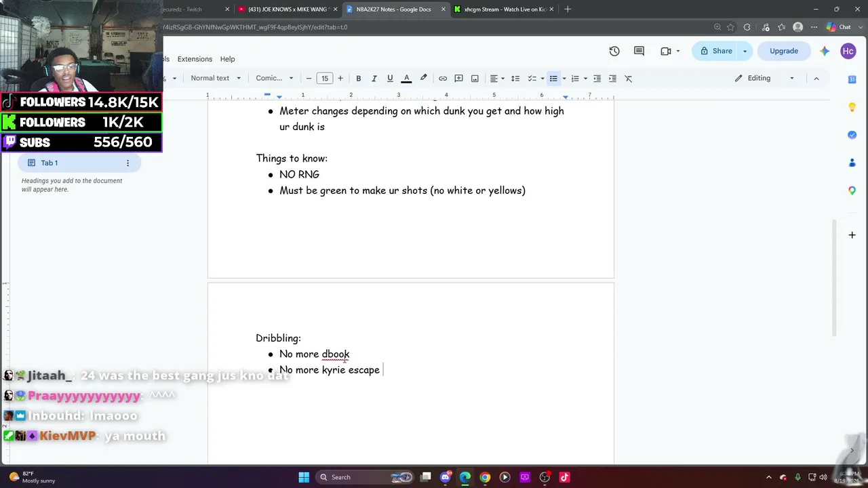Viewport: 868px width, 488px height.
Task: Bookmark this page with the star
Action: pos(730,27)
